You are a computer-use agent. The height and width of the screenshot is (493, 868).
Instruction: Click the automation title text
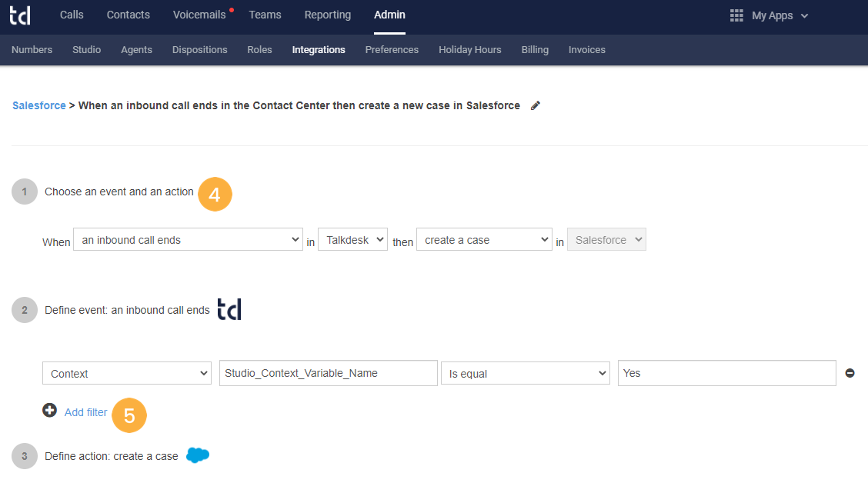coord(299,105)
